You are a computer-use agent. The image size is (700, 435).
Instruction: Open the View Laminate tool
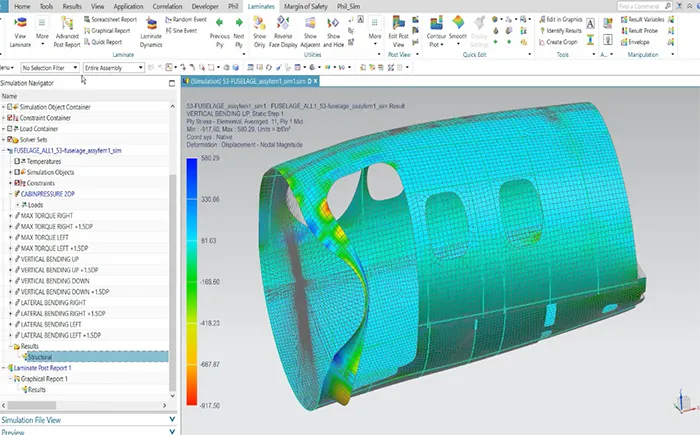pos(21,32)
